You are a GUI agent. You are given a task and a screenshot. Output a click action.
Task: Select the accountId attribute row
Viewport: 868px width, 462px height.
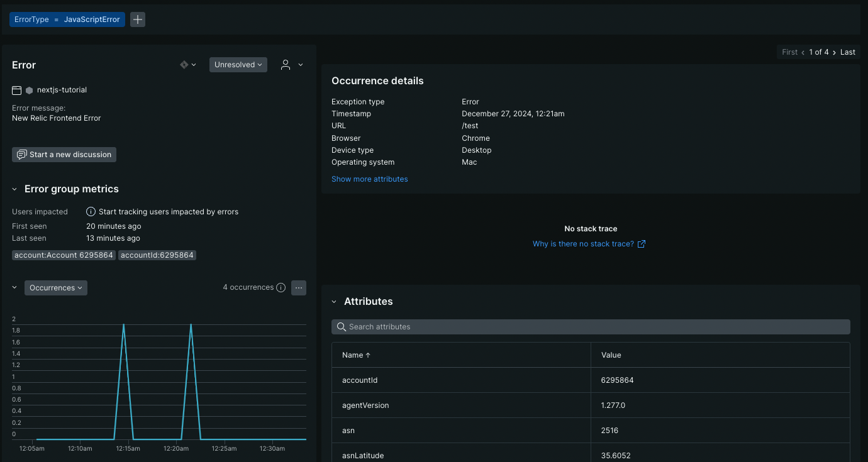click(x=591, y=380)
